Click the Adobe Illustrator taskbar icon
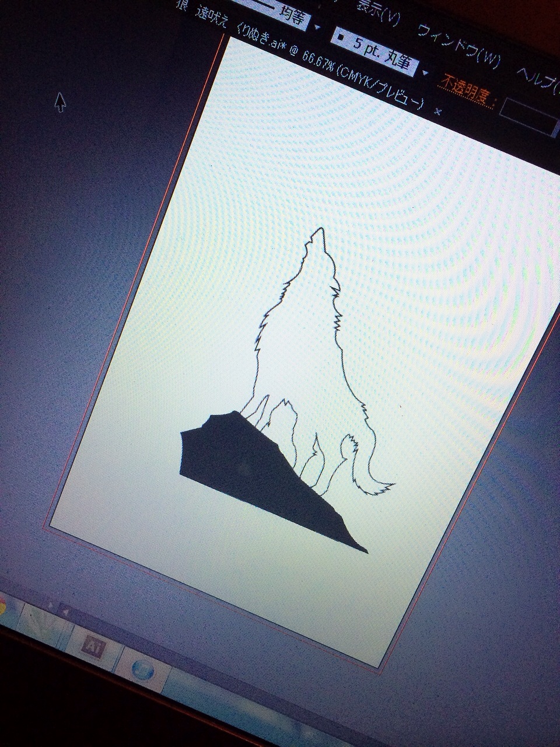 point(93,647)
